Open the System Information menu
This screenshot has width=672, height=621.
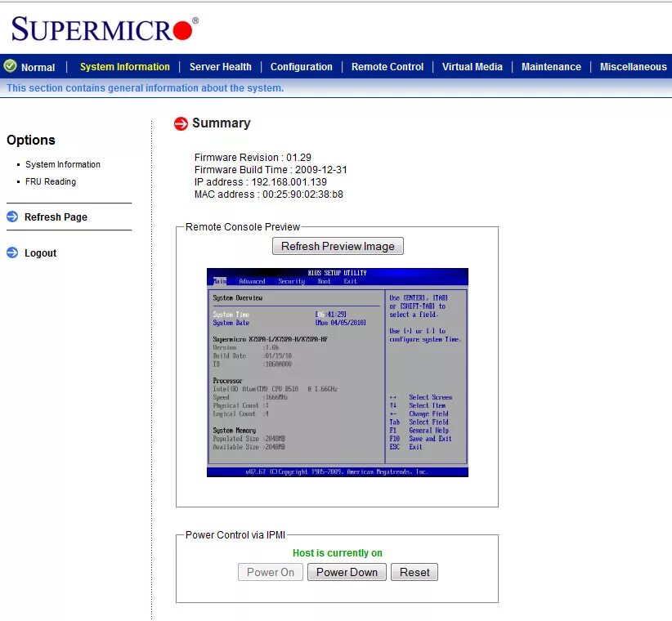125,67
